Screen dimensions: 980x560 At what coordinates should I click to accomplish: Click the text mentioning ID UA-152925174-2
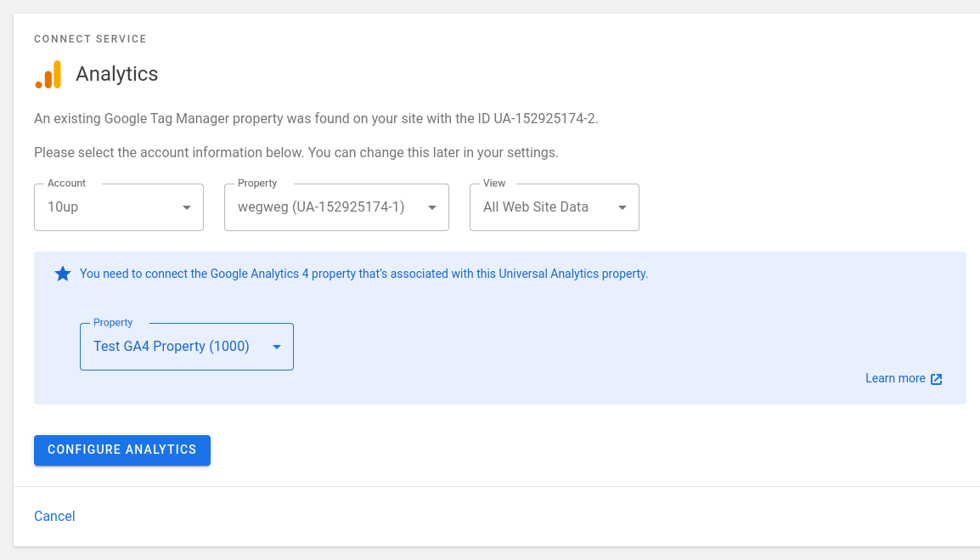click(316, 119)
